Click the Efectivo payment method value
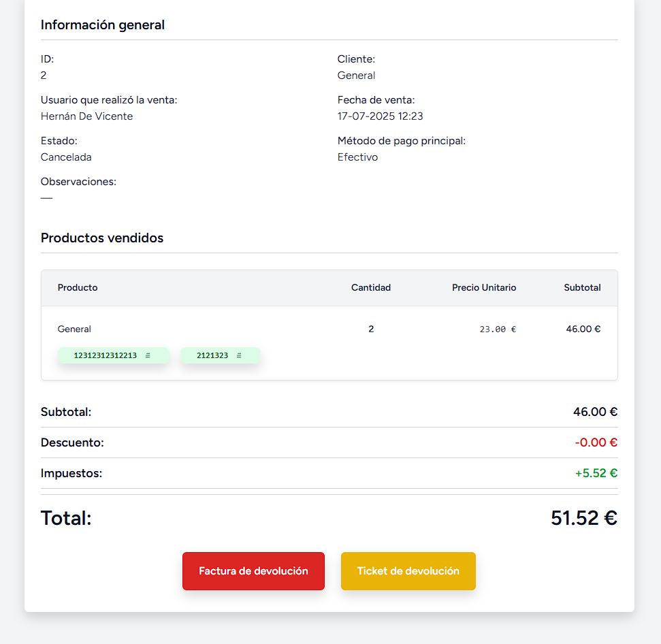Screen dimensions: 661x644 click(357, 157)
